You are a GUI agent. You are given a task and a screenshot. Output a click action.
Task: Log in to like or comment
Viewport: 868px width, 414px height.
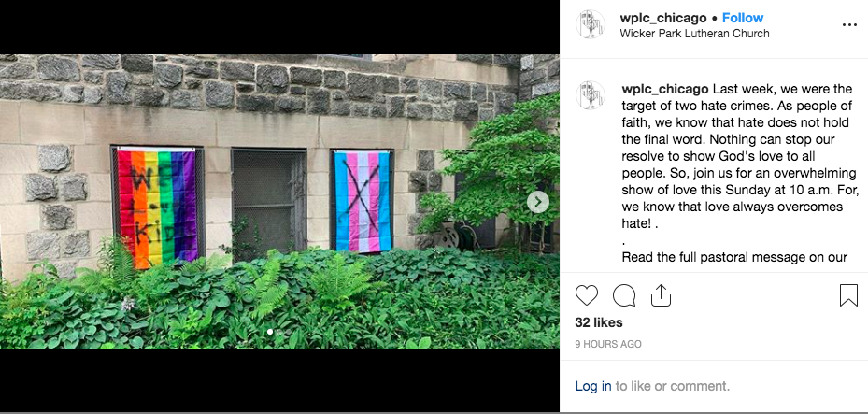point(593,386)
